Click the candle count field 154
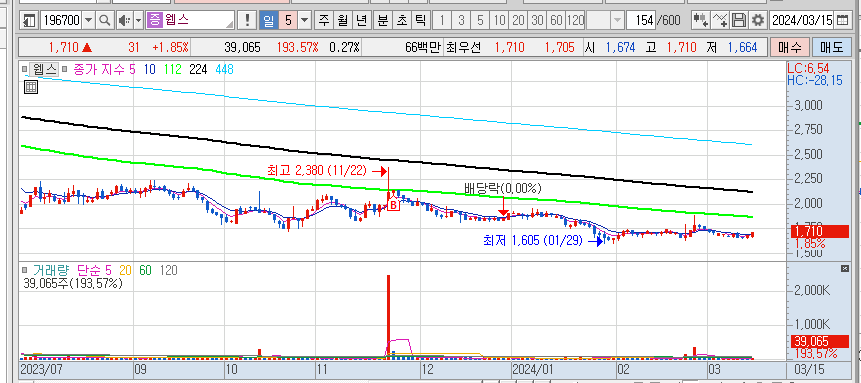 click(641, 21)
